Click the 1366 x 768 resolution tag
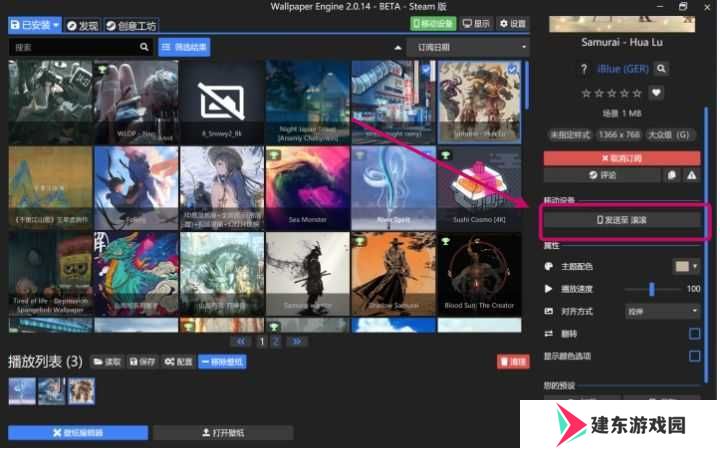This screenshot has height=450, width=720. pos(619,135)
